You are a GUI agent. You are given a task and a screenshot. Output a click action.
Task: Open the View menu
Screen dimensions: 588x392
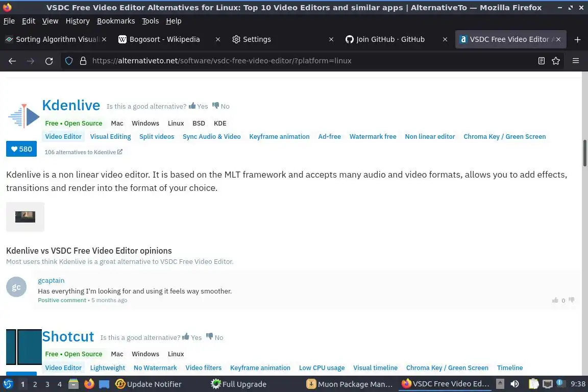(50, 21)
